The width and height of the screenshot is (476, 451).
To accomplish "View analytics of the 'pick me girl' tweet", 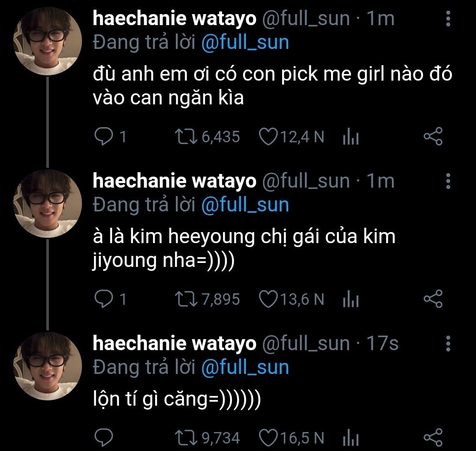I will tap(351, 138).
